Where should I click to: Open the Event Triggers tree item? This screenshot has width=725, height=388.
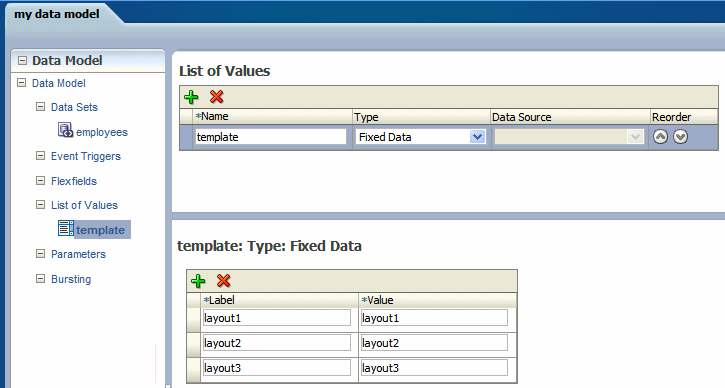click(86, 156)
